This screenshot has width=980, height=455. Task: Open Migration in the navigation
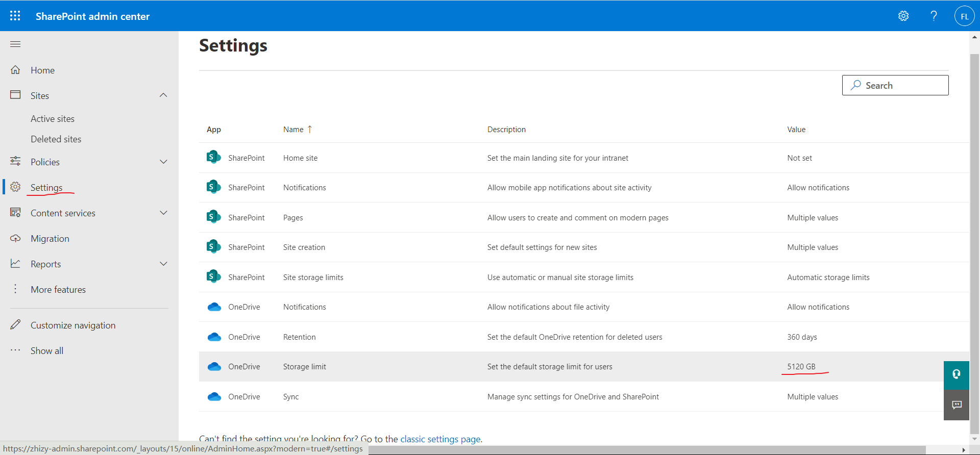click(50, 239)
